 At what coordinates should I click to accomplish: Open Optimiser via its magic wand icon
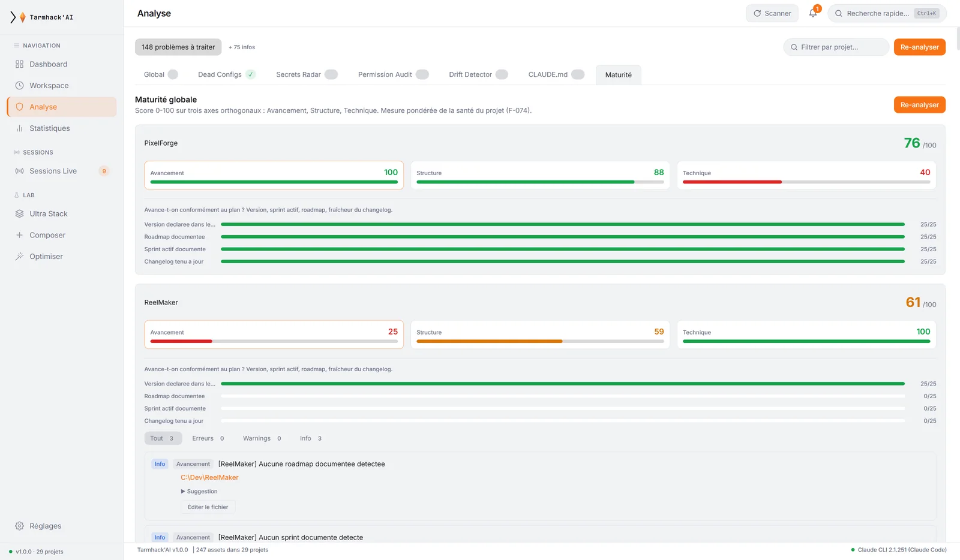pyautogui.click(x=19, y=257)
